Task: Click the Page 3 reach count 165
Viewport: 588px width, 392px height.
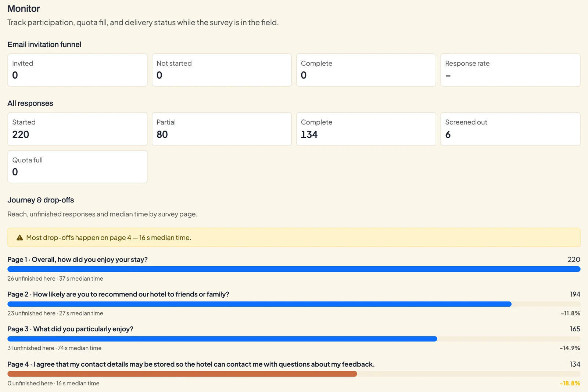Action: (x=575, y=329)
